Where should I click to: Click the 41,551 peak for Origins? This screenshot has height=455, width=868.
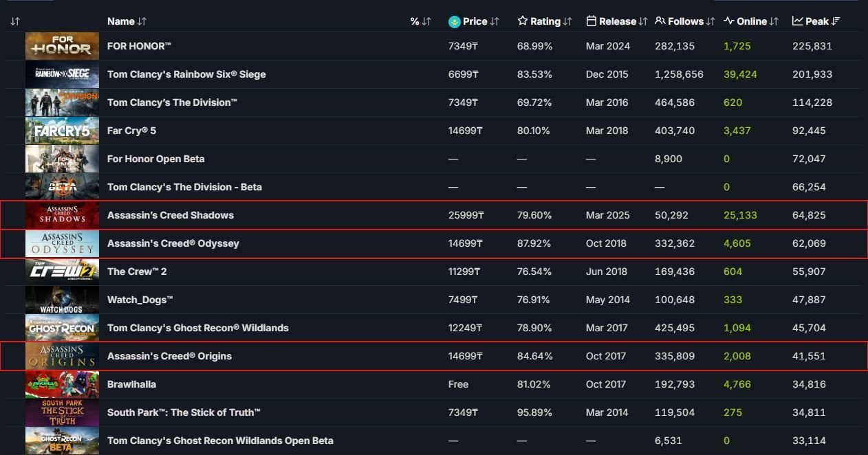(810, 356)
